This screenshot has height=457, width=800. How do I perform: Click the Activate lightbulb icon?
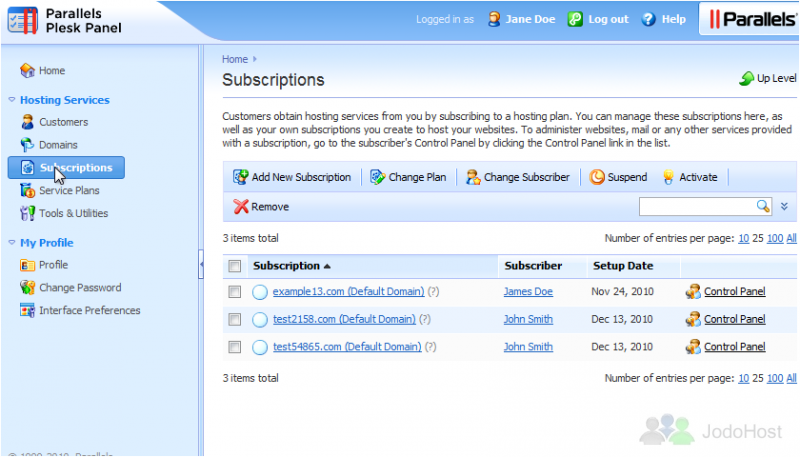668,177
